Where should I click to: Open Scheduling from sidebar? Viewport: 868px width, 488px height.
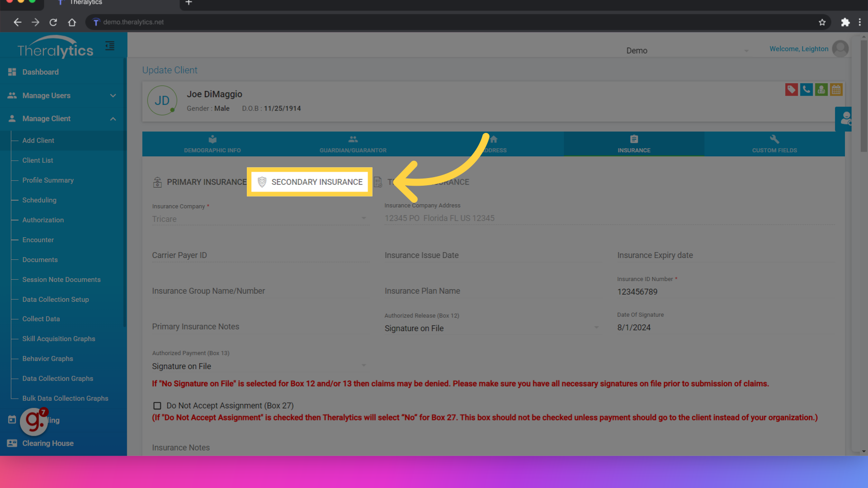pos(39,200)
